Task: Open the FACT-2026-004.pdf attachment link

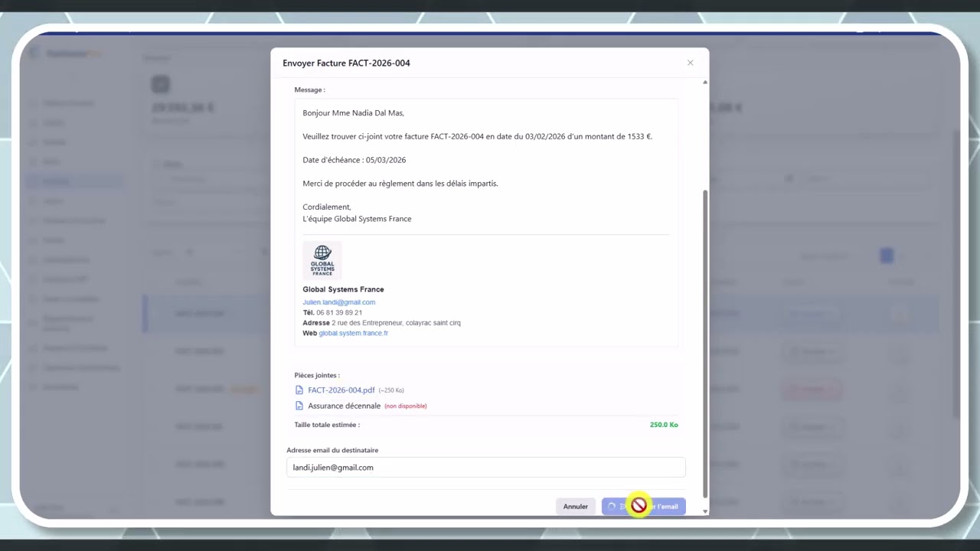Action: pyautogui.click(x=341, y=390)
